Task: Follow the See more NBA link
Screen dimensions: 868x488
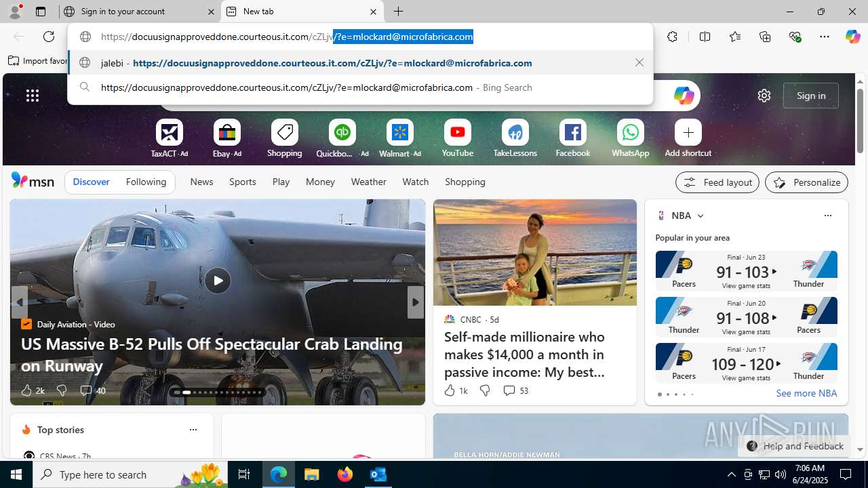Action: [x=806, y=393]
